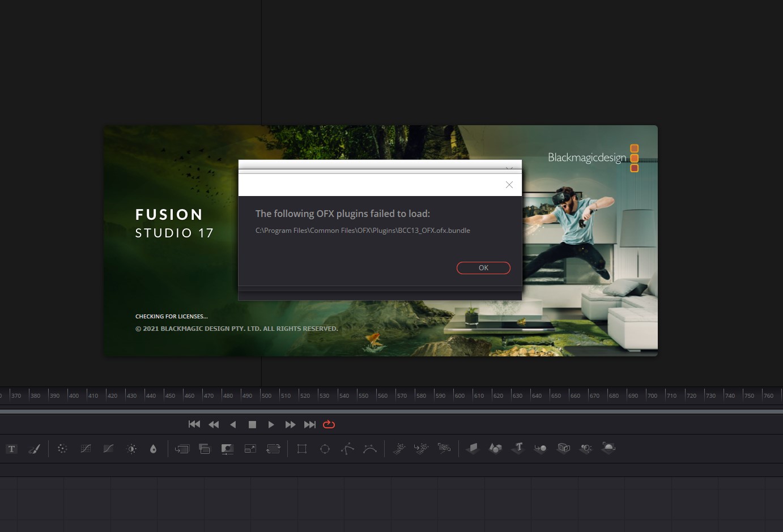
Task: Add an Image Plane 3D node
Action: pyautogui.click(x=473, y=448)
